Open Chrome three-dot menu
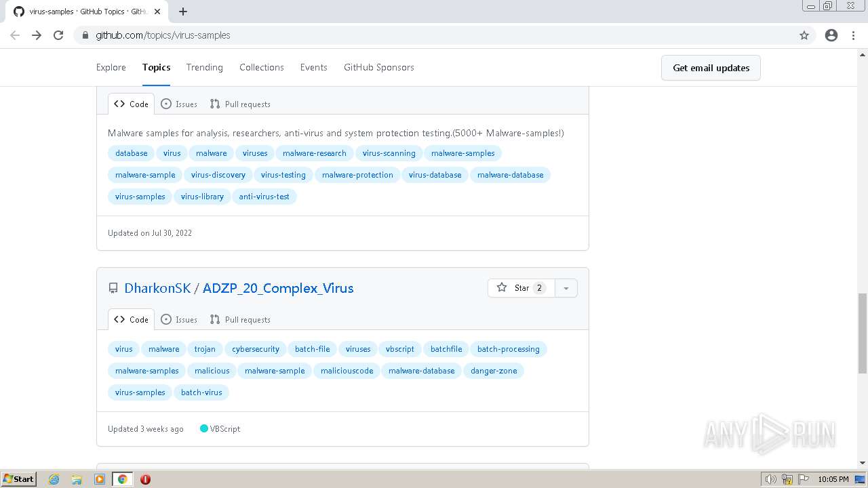 (x=853, y=35)
